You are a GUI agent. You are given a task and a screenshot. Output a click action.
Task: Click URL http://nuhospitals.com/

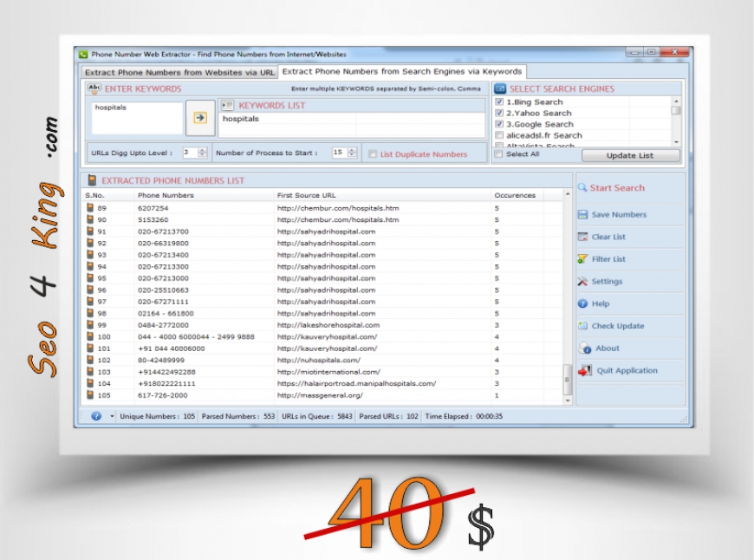coord(319,361)
